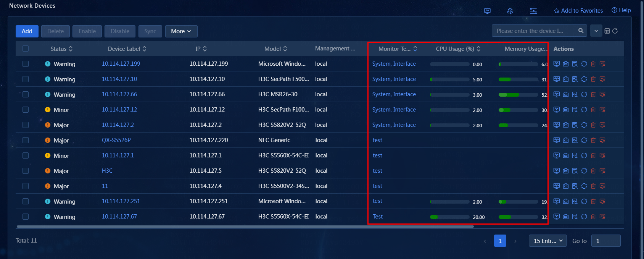
Task: Click the Add button
Action: tap(27, 31)
